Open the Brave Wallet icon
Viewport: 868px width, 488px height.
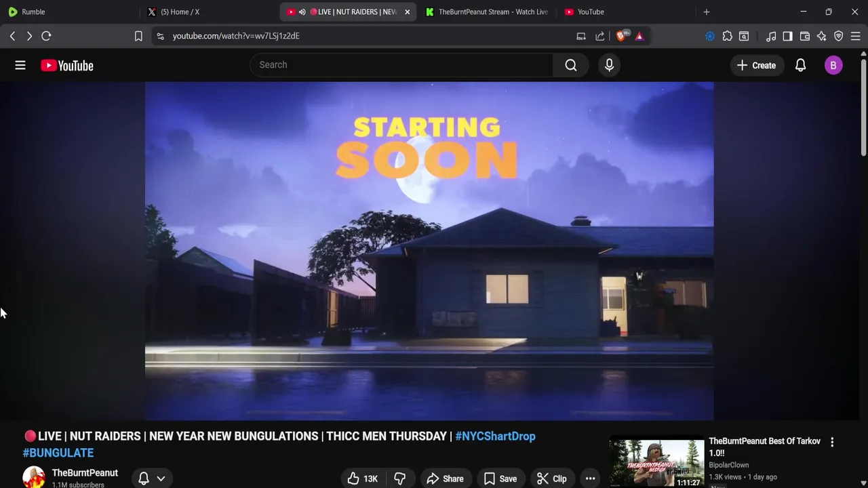click(x=805, y=36)
